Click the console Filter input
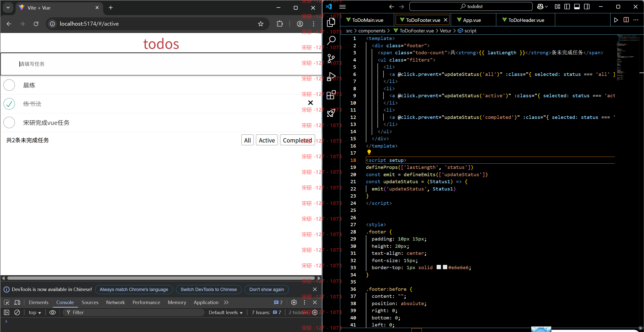The height and width of the screenshot is (332, 644). click(x=133, y=312)
